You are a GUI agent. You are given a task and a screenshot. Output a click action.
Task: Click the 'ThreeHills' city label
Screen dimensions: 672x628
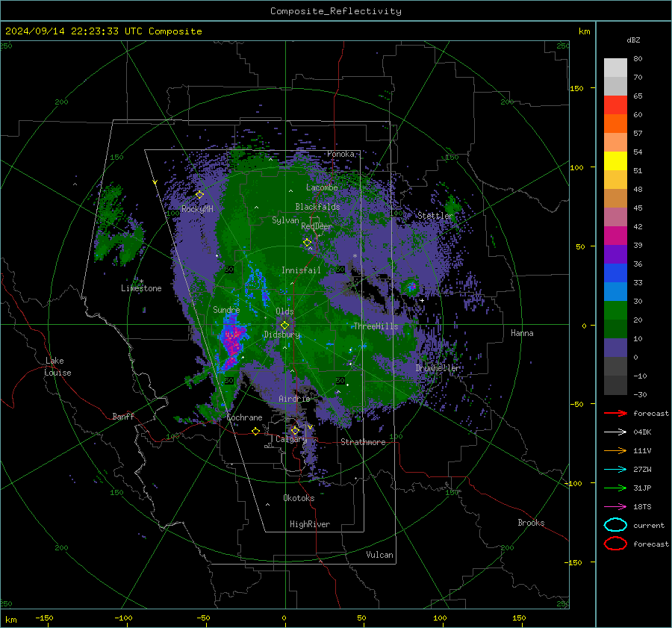[376, 326]
